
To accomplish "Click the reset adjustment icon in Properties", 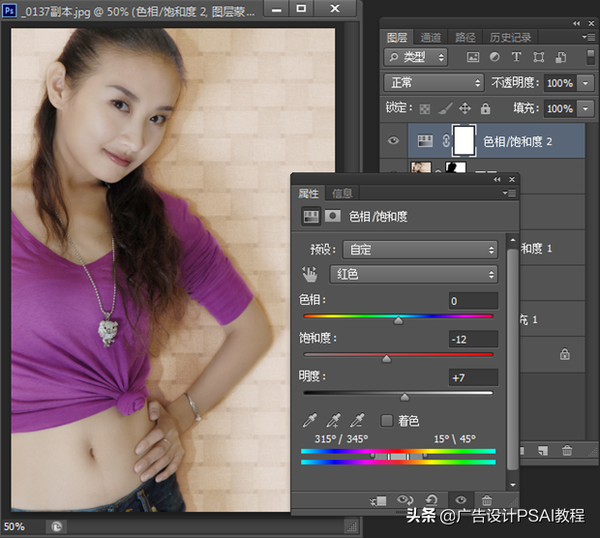I will click(x=432, y=500).
